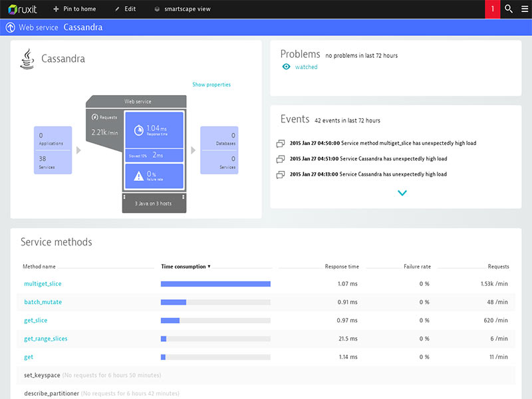This screenshot has width=532, height=399.
Task: Click Time consumption to reverse sort order
Action: point(182,266)
